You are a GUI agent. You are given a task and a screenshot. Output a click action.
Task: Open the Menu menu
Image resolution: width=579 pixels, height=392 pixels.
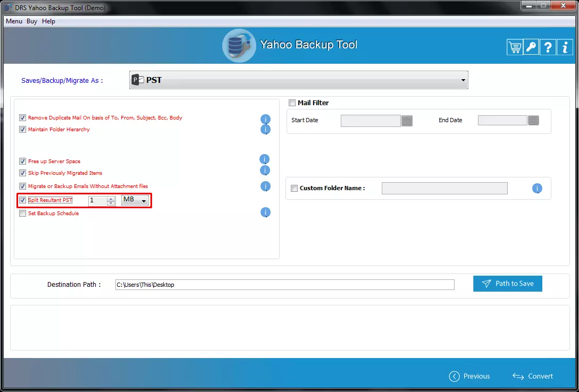click(x=14, y=21)
